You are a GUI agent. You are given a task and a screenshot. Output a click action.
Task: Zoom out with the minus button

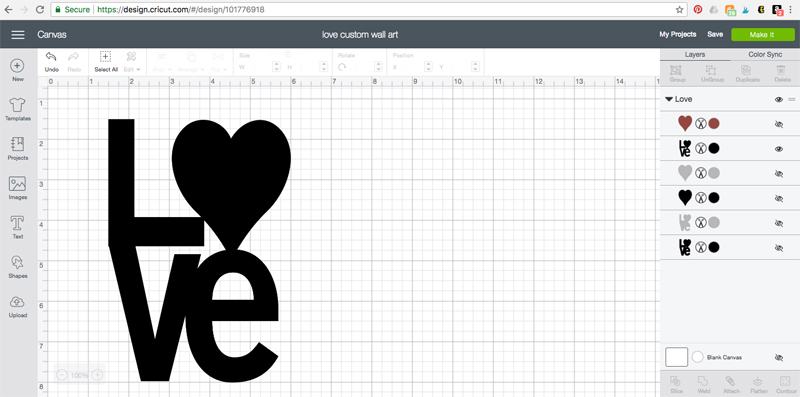point(62,375)
